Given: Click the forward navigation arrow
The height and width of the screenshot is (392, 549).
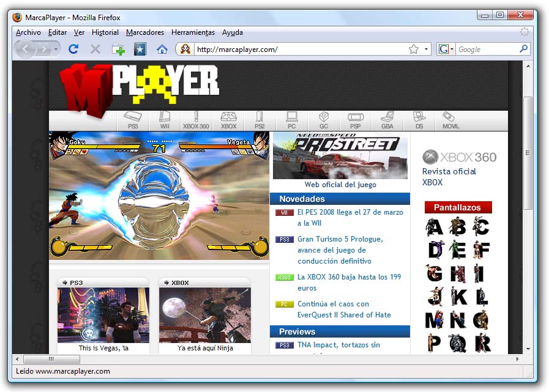Looking at the screenshot, I should click(44, 50).
